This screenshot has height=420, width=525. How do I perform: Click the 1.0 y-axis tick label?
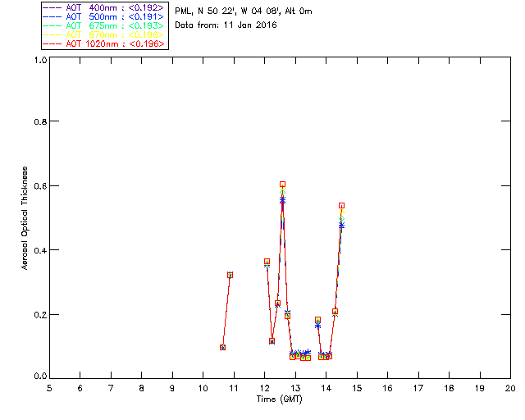point(40,60)
